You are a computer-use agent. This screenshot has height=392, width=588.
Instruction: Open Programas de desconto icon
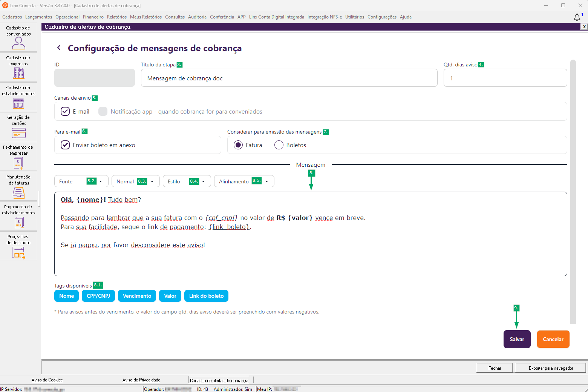point(18,252)
